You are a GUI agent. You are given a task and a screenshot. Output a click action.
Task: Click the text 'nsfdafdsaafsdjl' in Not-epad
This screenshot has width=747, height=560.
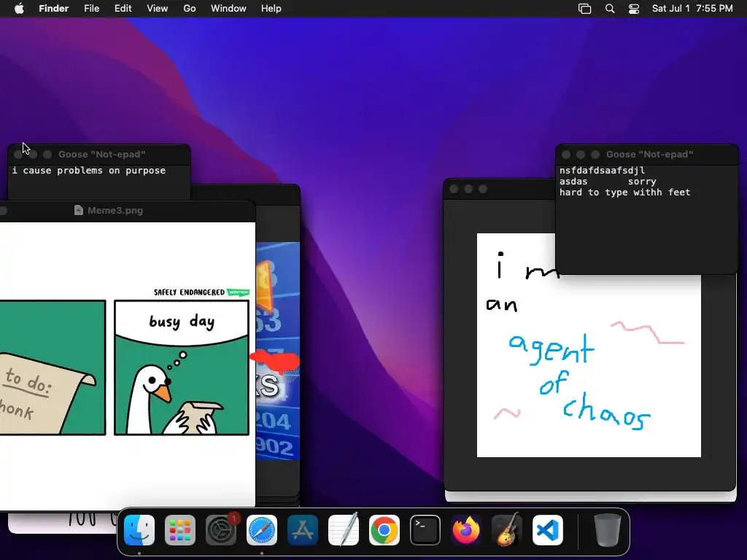[x=602, y=171]
